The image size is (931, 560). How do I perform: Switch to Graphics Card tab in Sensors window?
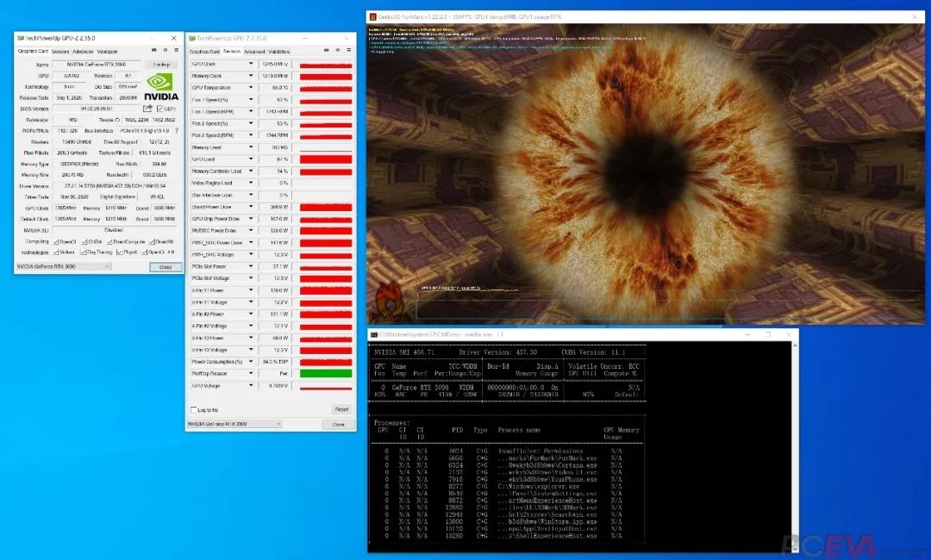(x=204, y=52)
